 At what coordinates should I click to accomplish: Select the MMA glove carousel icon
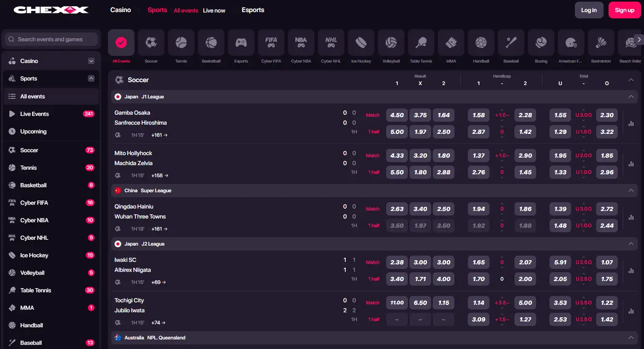point(451,43)
